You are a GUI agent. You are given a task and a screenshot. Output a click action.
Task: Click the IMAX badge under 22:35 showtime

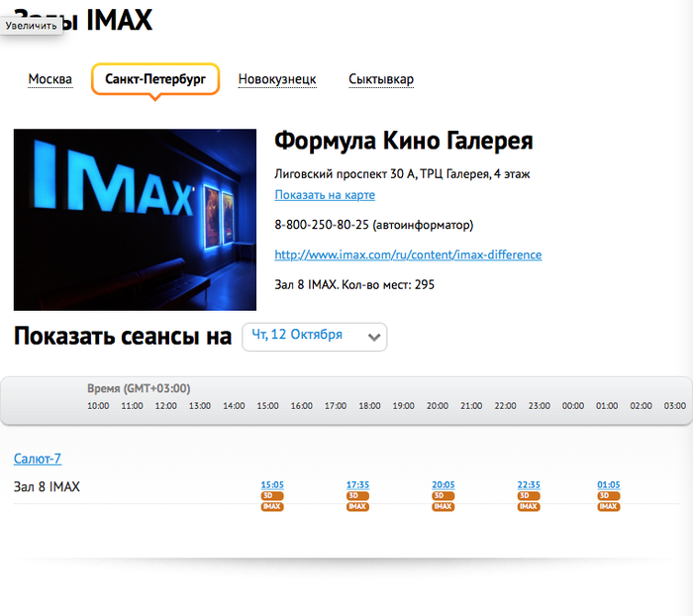[529, 506]
